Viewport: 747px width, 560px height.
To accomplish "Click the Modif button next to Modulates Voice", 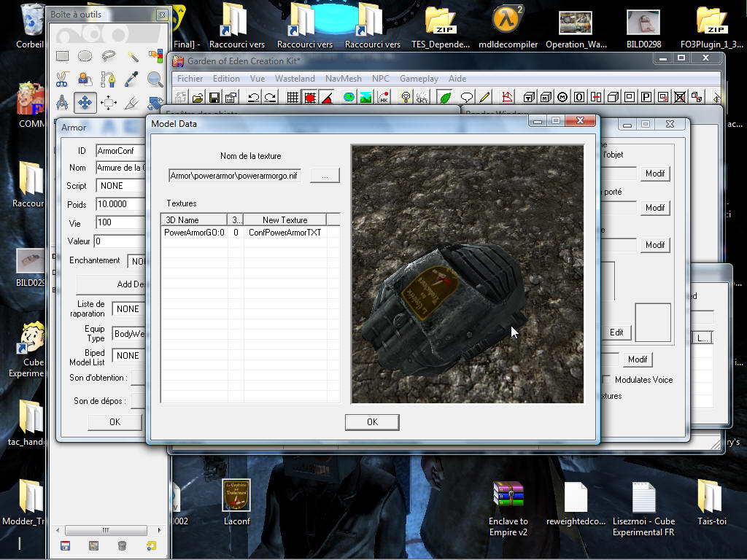I will 638,359.
